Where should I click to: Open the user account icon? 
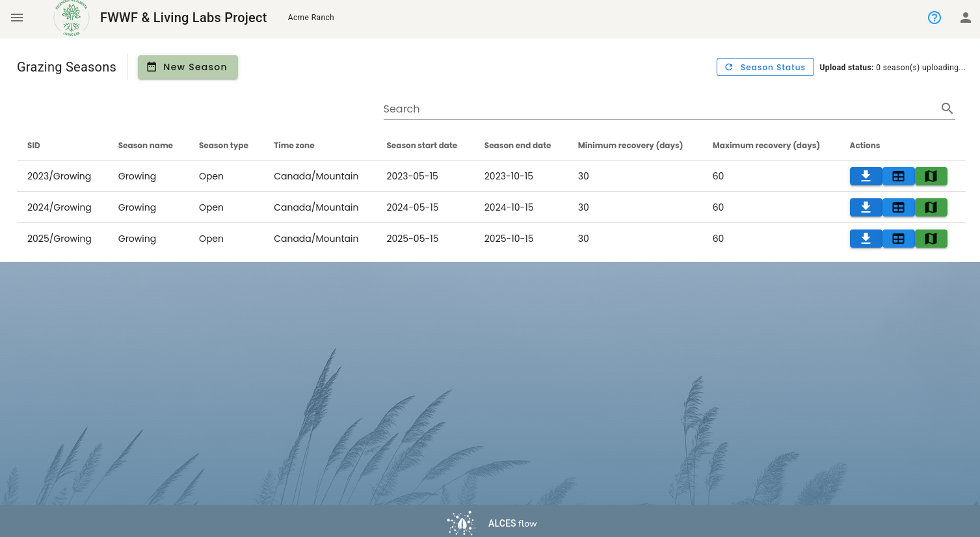click(966, 18)
